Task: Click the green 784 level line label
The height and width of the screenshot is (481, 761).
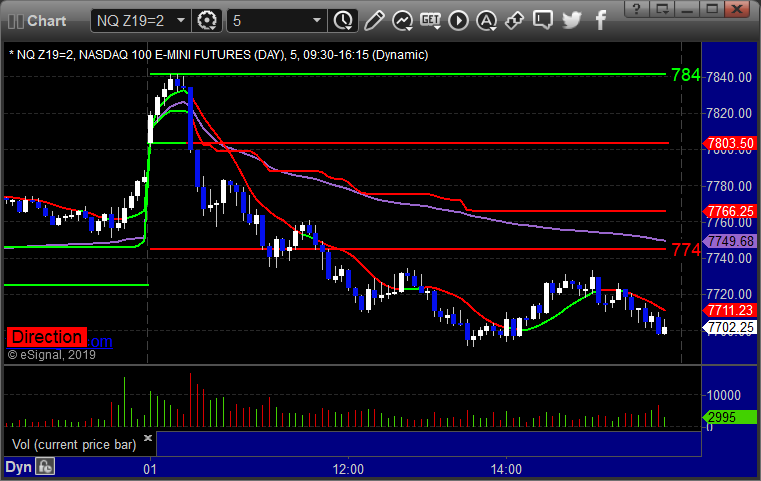Action: 685,75
